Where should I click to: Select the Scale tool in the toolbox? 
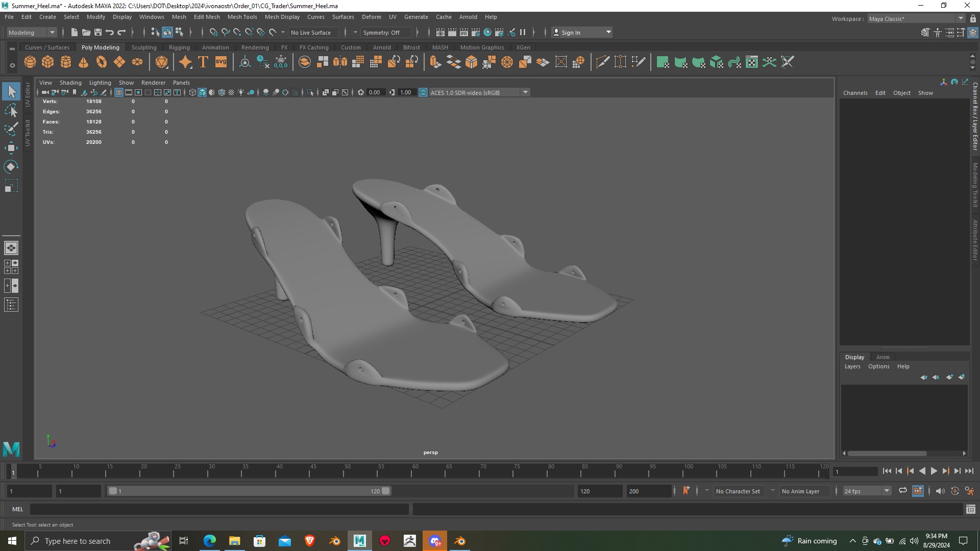[x=11, y=186]
